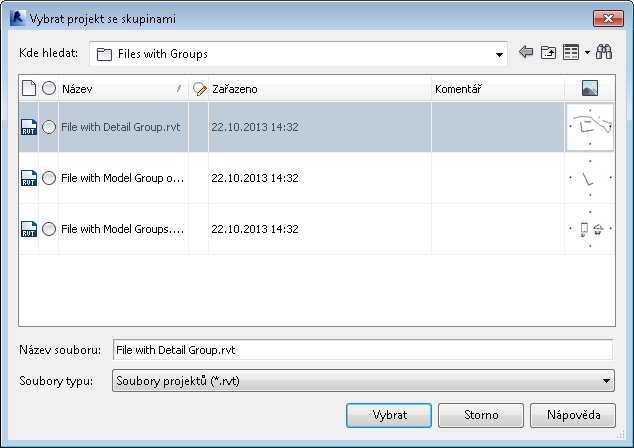Click the thumbnail column header icon
This screenshot has width=634, height=448.
589,89
